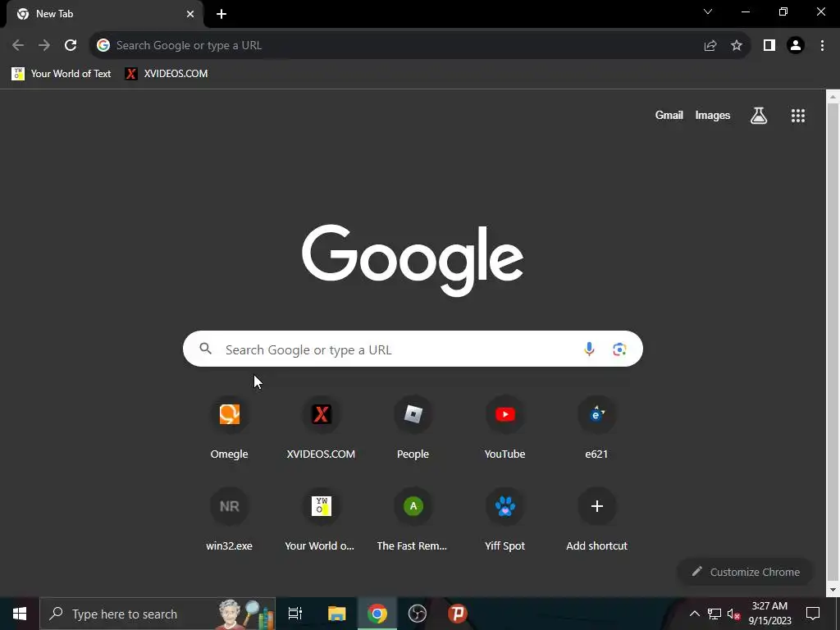
Task: Open the win32.exe shortcut tile
Action: [230, 521]
